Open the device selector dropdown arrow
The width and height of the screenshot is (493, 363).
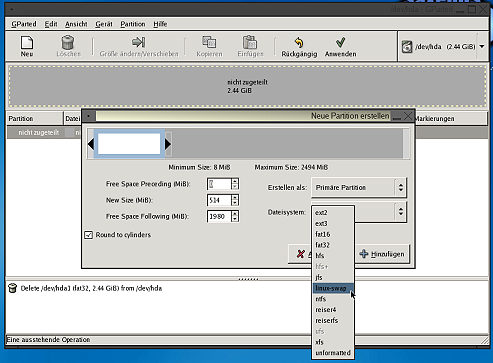(x=482, y=47)
